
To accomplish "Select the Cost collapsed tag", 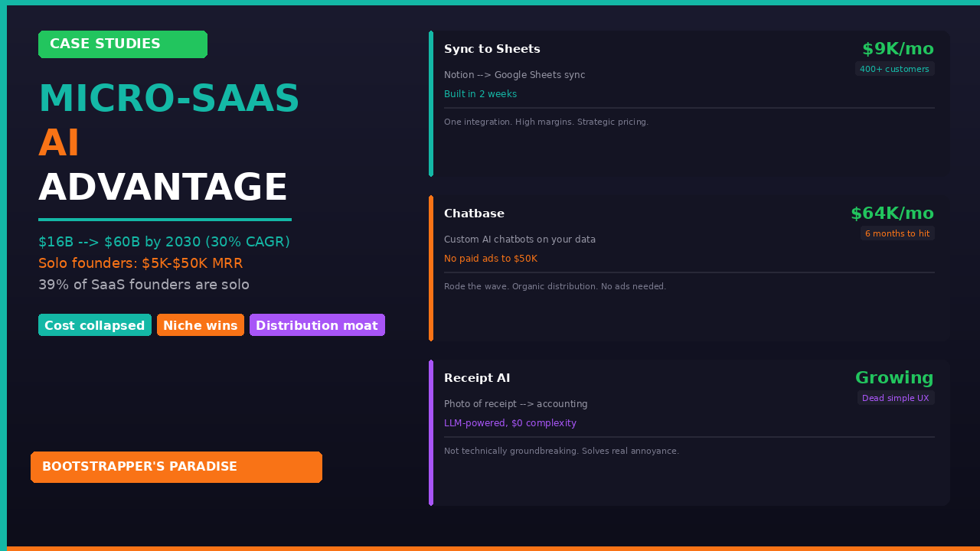I will click(x=95, y=325).
